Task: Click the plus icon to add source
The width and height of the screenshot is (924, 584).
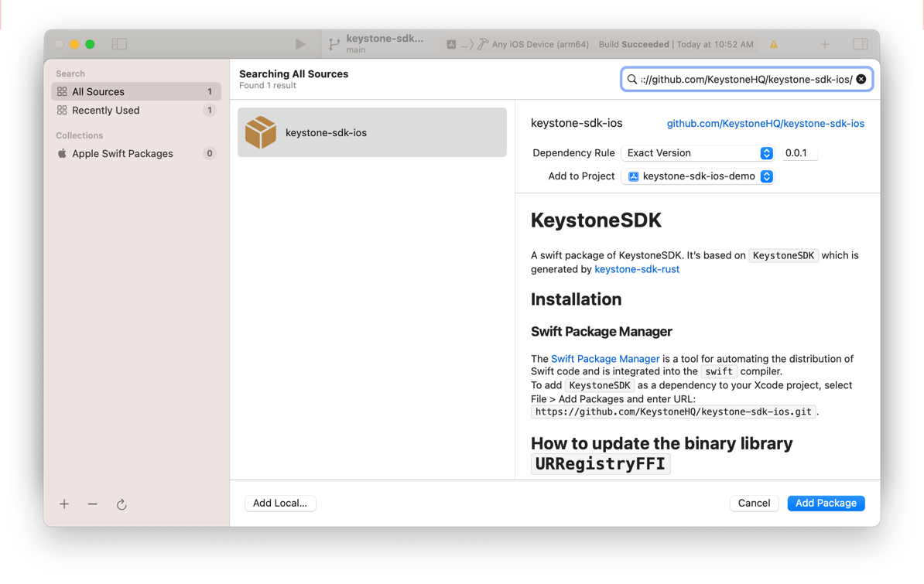Action: pos(64,504)
